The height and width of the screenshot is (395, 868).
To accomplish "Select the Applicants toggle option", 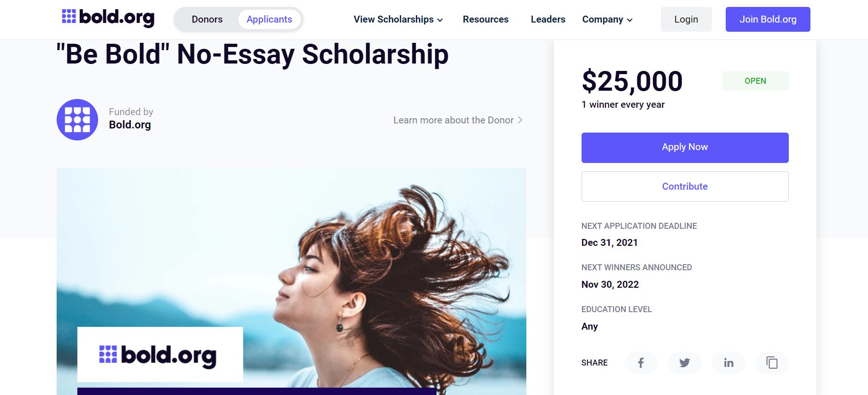I will (x=269, y=19).
